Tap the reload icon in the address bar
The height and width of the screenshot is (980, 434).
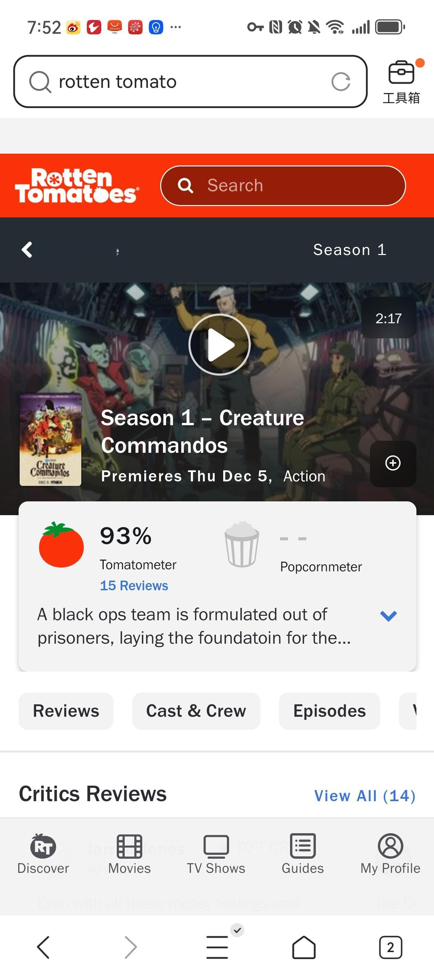(340, 82)
